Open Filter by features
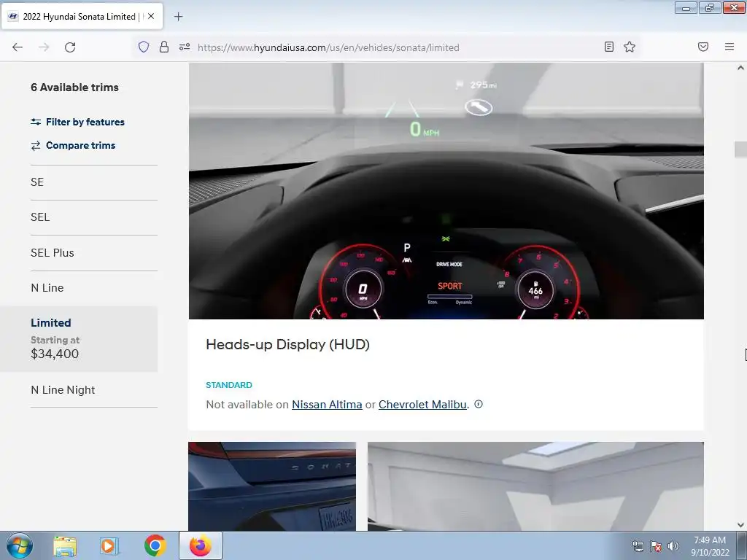747x560 pixels. (x=77, y=122)
